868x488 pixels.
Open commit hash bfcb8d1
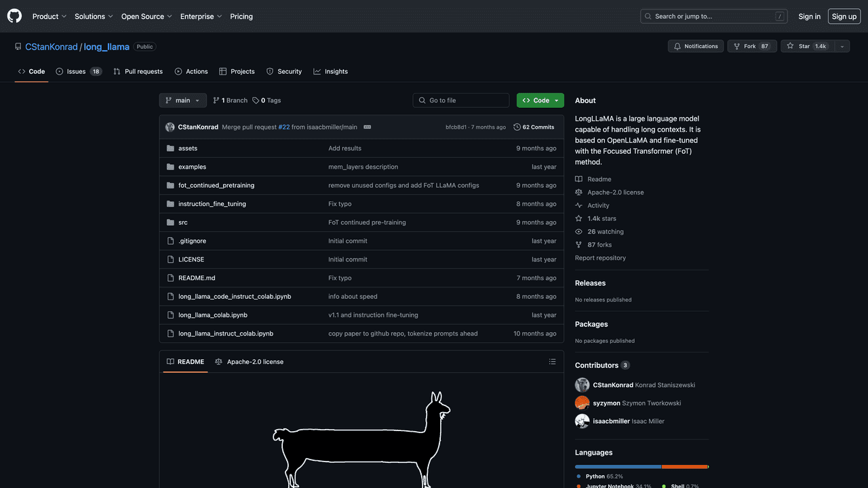456,127
